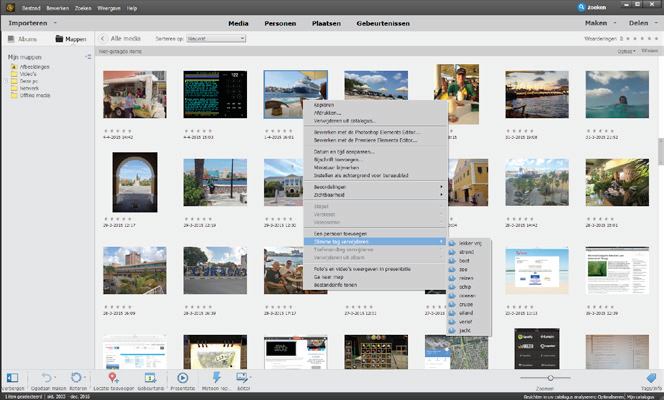This screenshot has height=400, width=664.
Task: Choose Kopiëren from the context menu
Action: click(x=324, y=104)
